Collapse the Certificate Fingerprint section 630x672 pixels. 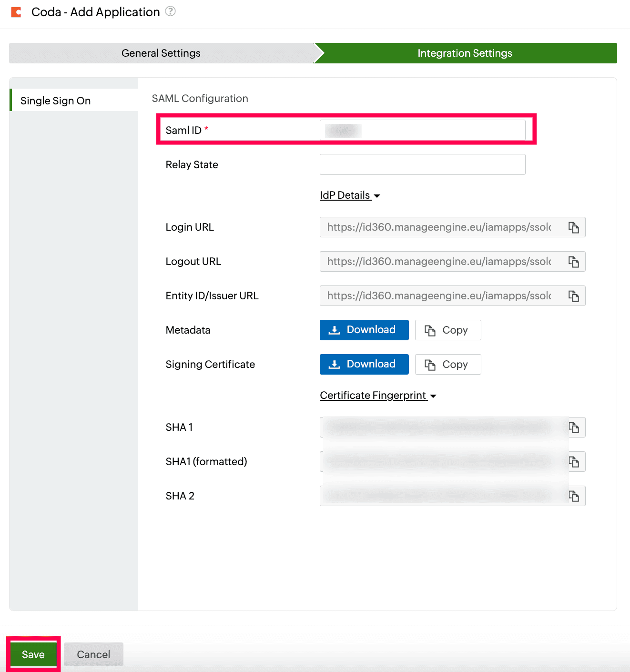[378, 396]
